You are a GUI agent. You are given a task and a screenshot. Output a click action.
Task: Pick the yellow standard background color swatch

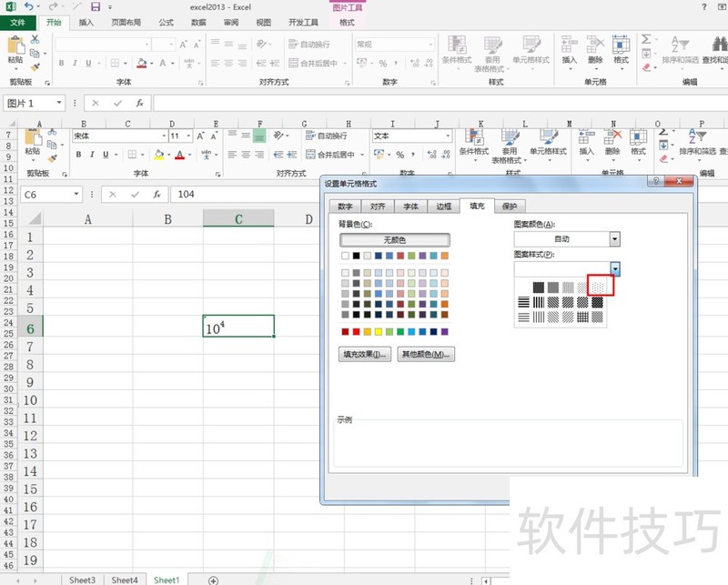378,331
